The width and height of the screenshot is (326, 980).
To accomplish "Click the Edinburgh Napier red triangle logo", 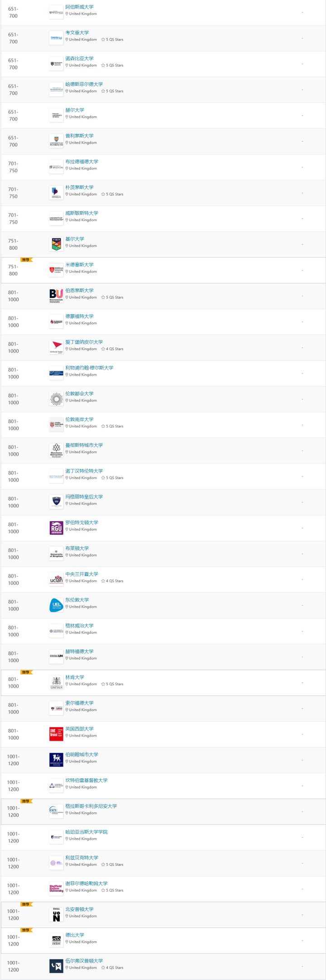I will (56, 348).
